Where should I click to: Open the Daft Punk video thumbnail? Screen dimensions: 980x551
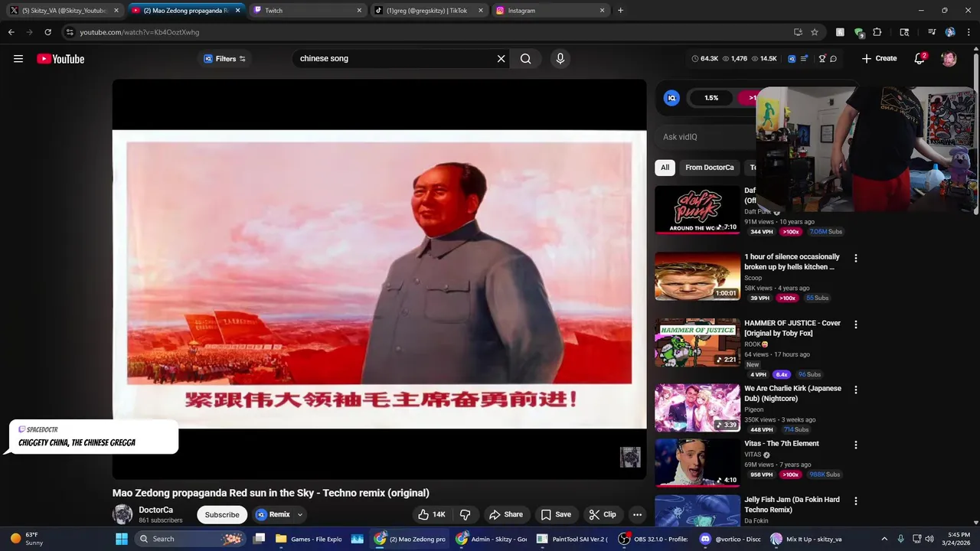pyautogui.click(x=697, y=210)
